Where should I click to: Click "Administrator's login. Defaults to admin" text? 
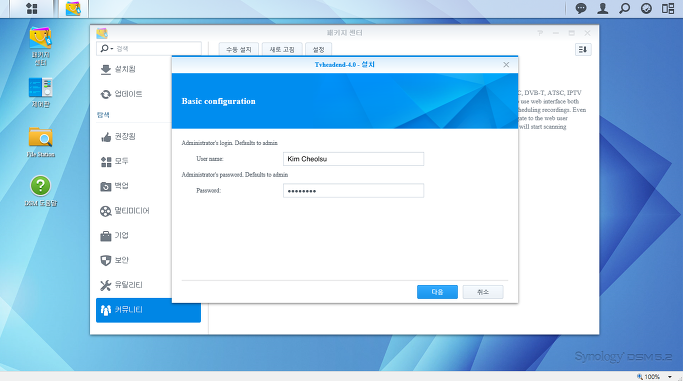[230, 143]
